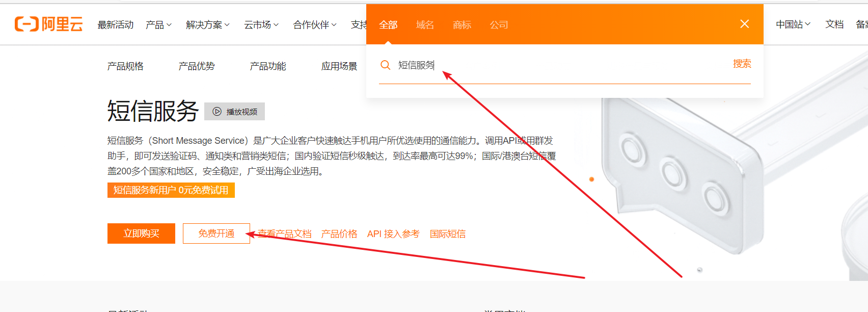Open the API 接入参考 link
This screenshot has height=312, width=868.
pyautogui.click(x=393, y=233)
